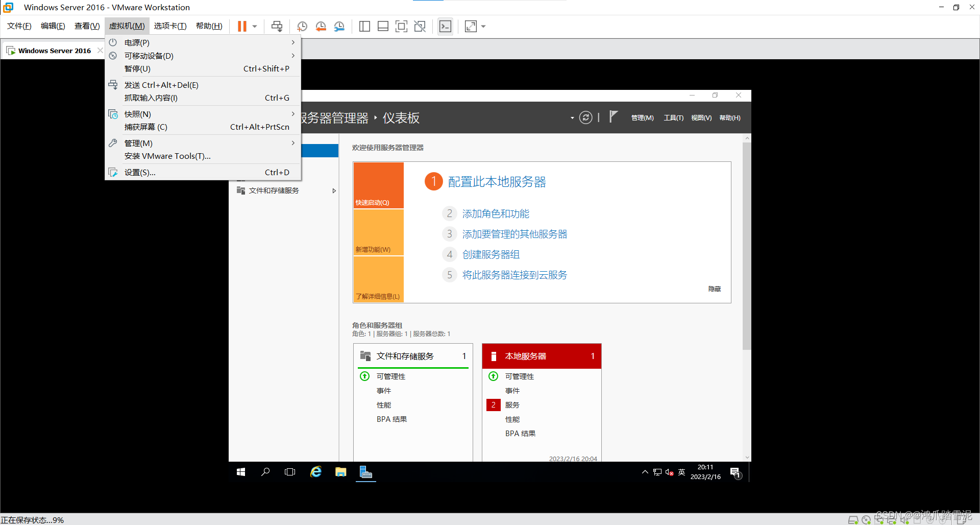The height and width of the screenshot is (525, 980).
Task: Click the Server Manager notifications flag icon
Action: (x=614, y=117)
